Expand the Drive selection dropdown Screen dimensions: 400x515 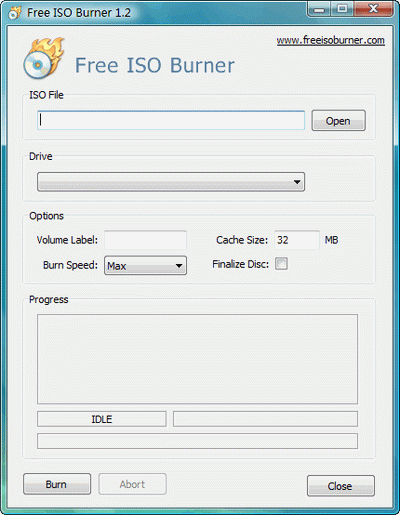[171, 182]
